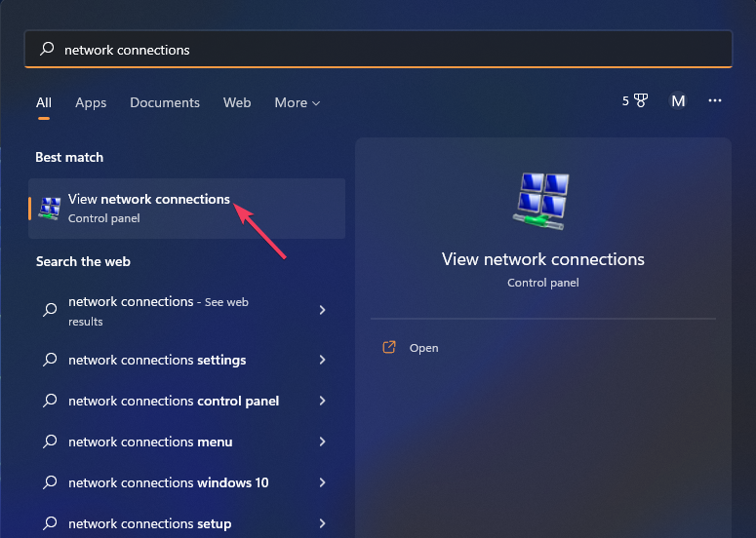Click the 'Best match' heading
756x538 pixels.
pos(69,157)
